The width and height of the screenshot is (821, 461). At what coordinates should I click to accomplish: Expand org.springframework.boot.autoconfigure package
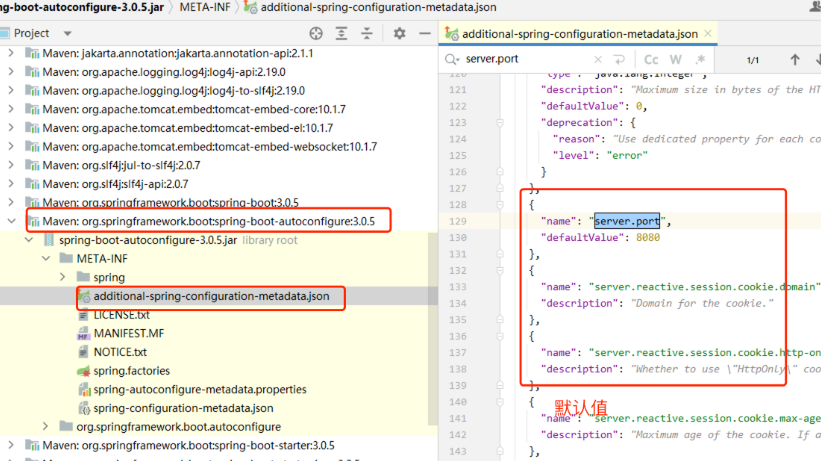pyautogui.click(x=46, y=426)
